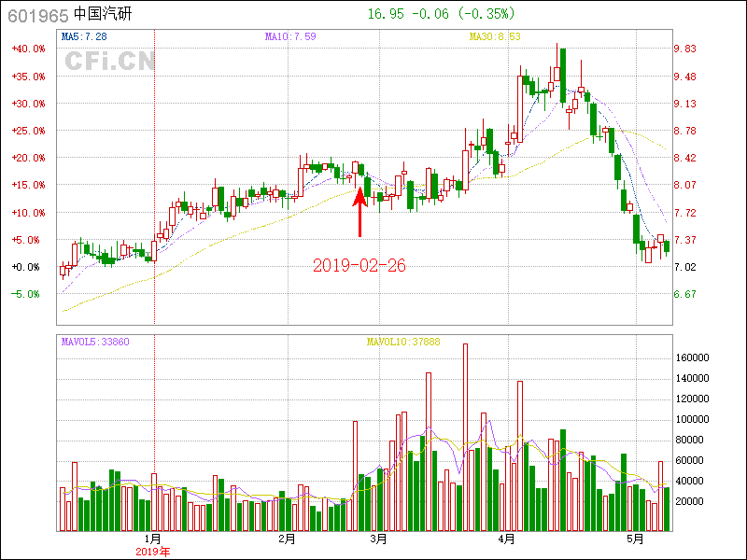This screenshot has height=560, width=747.
Task: Select the 8.07 price axis value
Action: pos(685,185)
